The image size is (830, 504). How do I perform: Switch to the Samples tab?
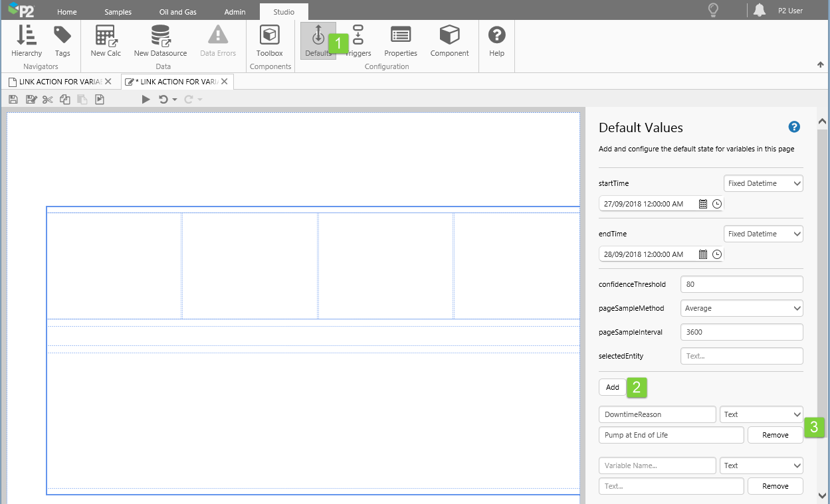[118, 12]
